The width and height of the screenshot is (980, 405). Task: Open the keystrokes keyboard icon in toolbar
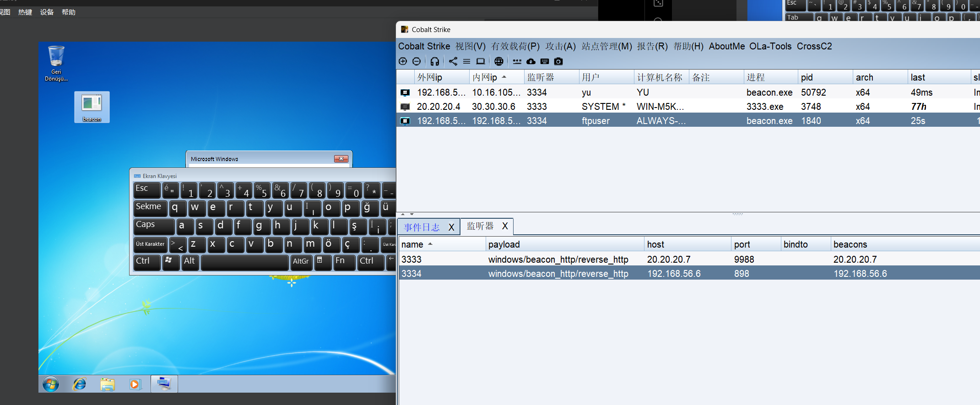point(545,61)
